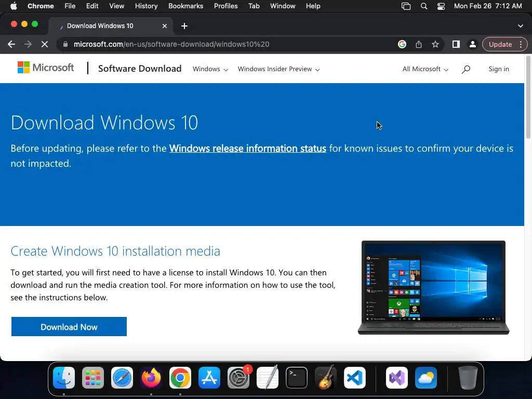Open Chrome application menu
The image size is (532, 399).
click(41, 6)
